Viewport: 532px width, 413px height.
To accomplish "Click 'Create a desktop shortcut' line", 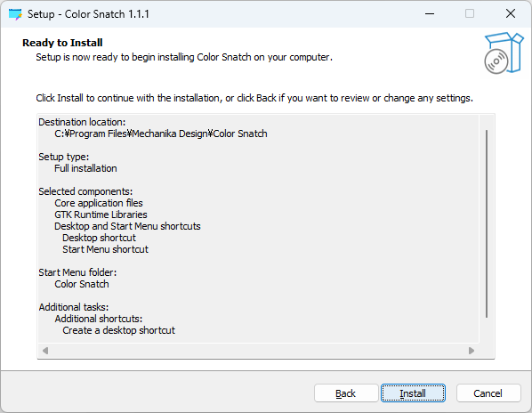I will [x=118, y=330].
